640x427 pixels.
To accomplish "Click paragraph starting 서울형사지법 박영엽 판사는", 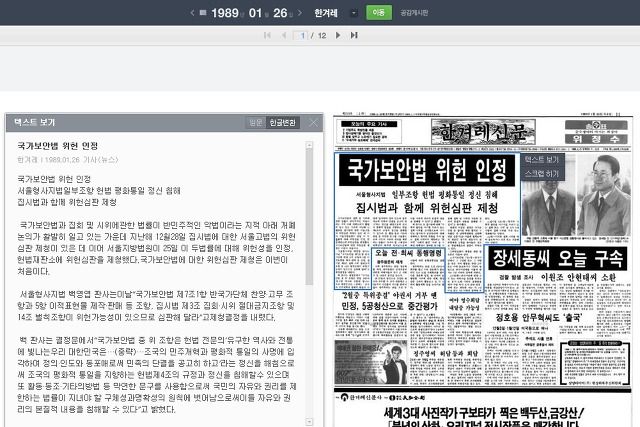I will coord(156,306).
